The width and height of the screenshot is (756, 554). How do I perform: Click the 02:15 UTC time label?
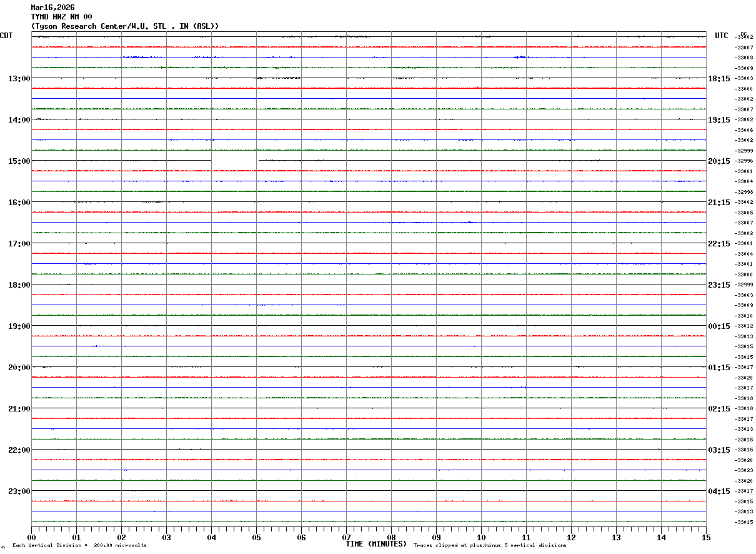coord(719,409)
